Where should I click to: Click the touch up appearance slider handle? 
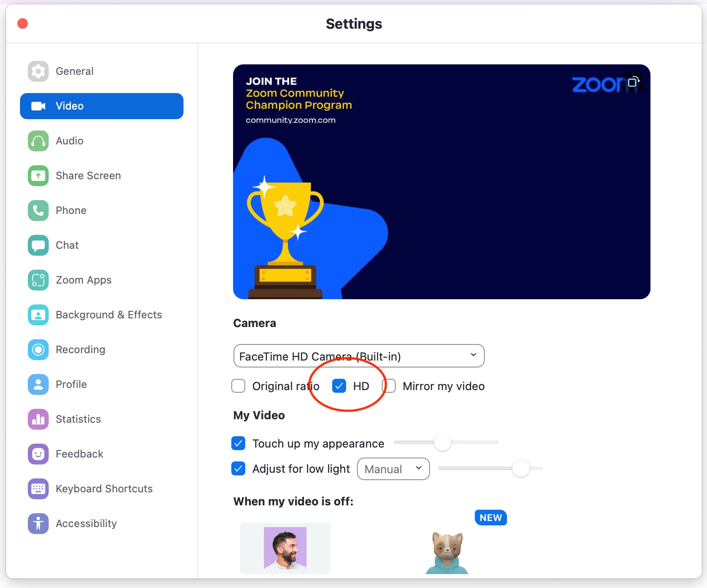coord(443,442)
